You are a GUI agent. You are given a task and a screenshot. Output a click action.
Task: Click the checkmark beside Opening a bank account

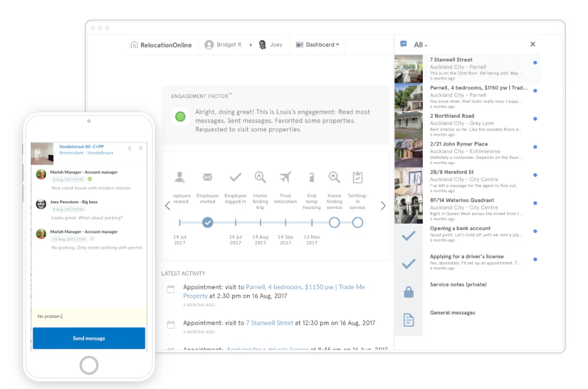click(409, 235)
